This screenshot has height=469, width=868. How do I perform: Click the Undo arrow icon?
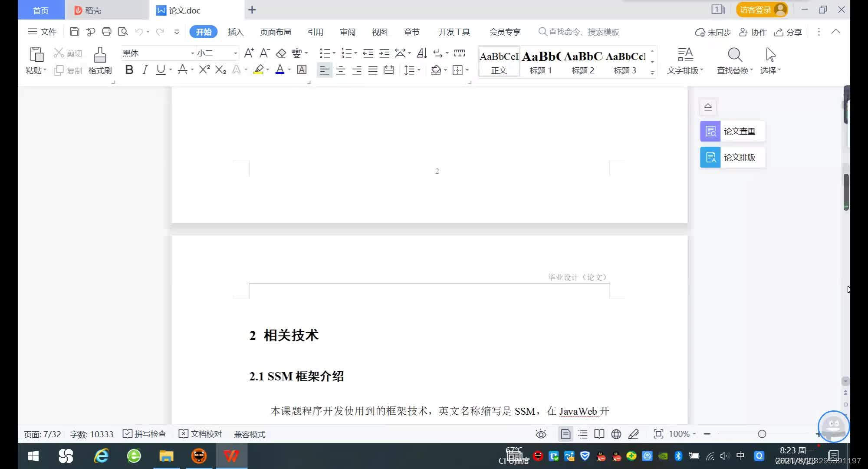click(139, 32)
